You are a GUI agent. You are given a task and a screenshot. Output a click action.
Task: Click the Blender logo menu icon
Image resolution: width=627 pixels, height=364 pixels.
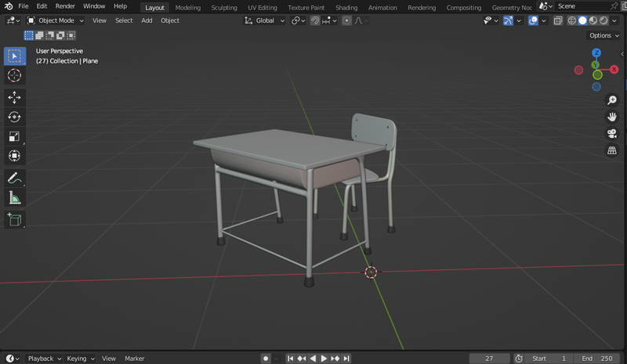pos(9,6)
